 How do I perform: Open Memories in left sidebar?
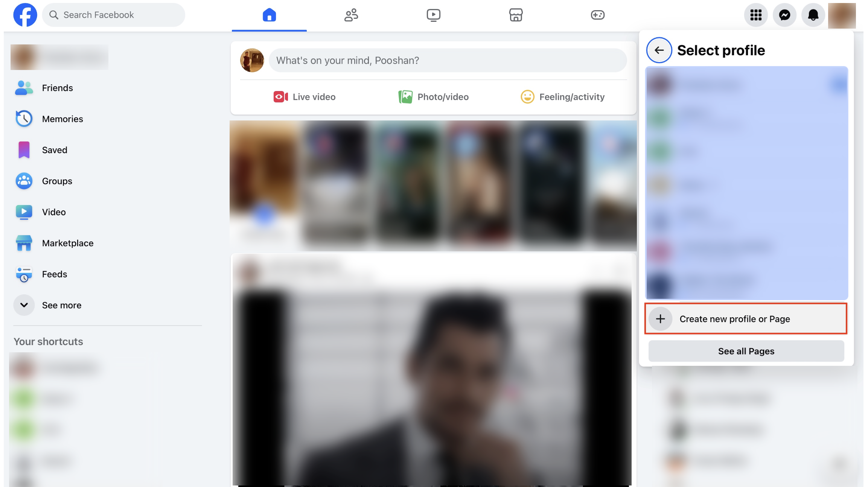[107, 119]
